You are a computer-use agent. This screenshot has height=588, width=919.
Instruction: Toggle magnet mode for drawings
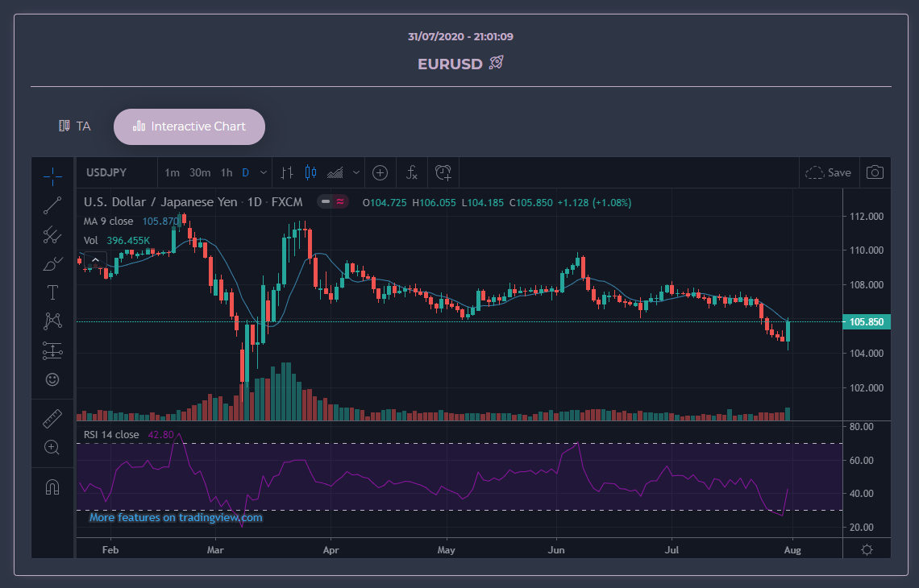tap(52, 484)
